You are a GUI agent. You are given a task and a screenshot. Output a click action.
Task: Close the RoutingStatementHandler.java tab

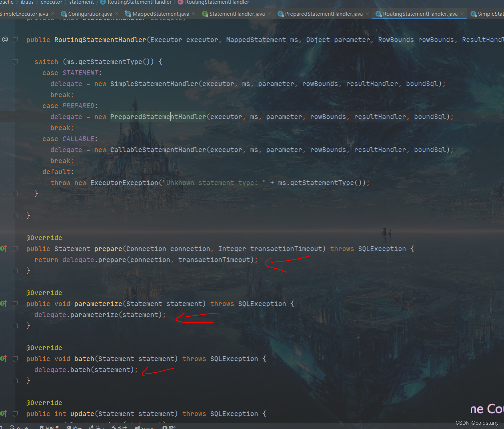point(462,14)
